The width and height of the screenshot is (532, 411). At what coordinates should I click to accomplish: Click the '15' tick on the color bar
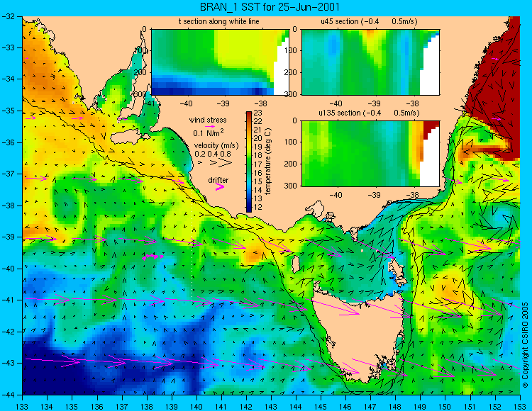(258, 181)
